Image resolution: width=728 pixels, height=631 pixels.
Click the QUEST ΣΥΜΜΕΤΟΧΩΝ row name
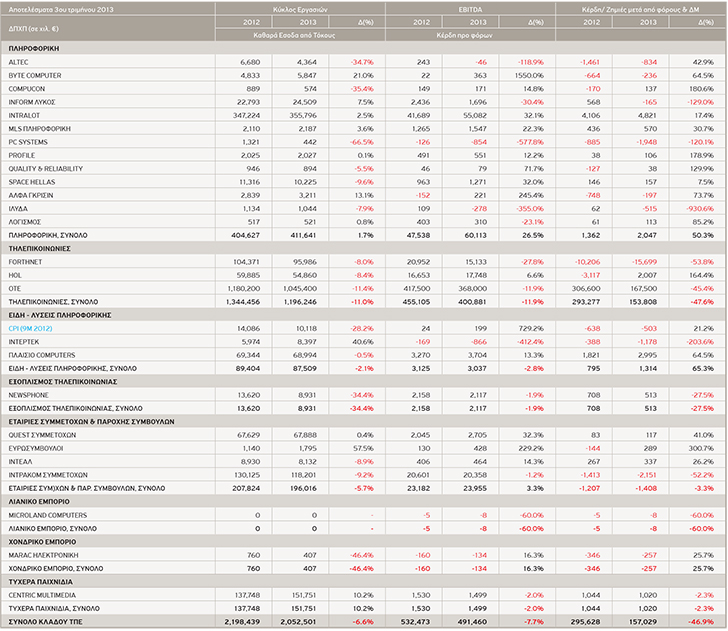(x=42, y=435)
